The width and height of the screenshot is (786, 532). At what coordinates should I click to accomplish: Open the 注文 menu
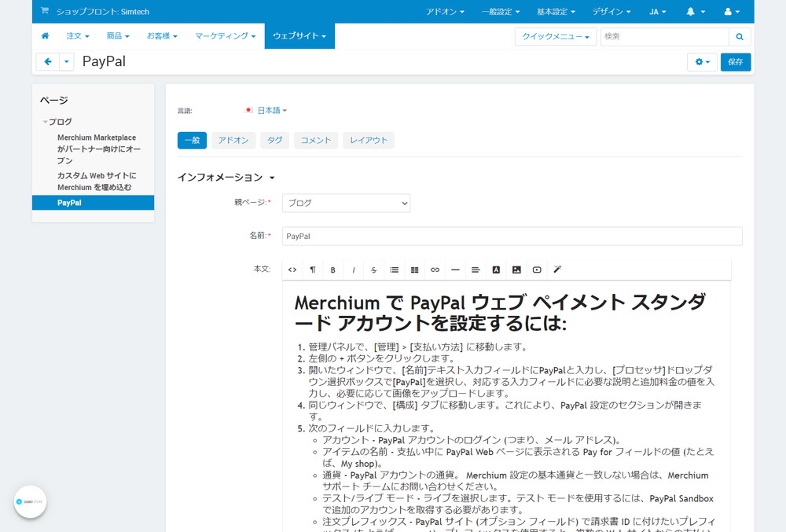pyautogui.click(x=77, y=36)
